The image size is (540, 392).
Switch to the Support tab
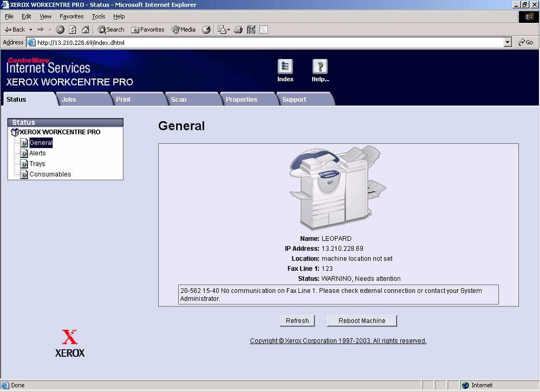pos(306,99)
